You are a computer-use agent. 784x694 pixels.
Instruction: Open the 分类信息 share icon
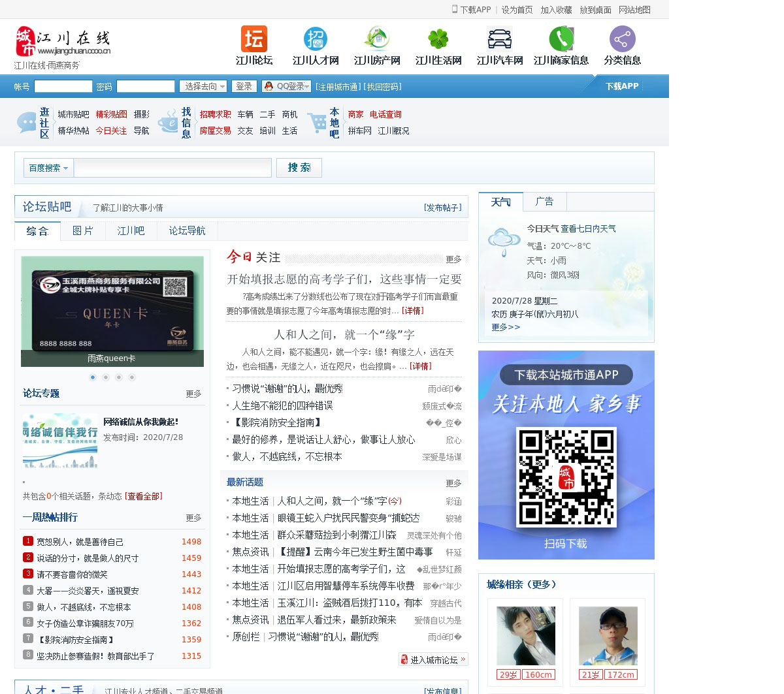pyautogui.click(x=622, y=39)
